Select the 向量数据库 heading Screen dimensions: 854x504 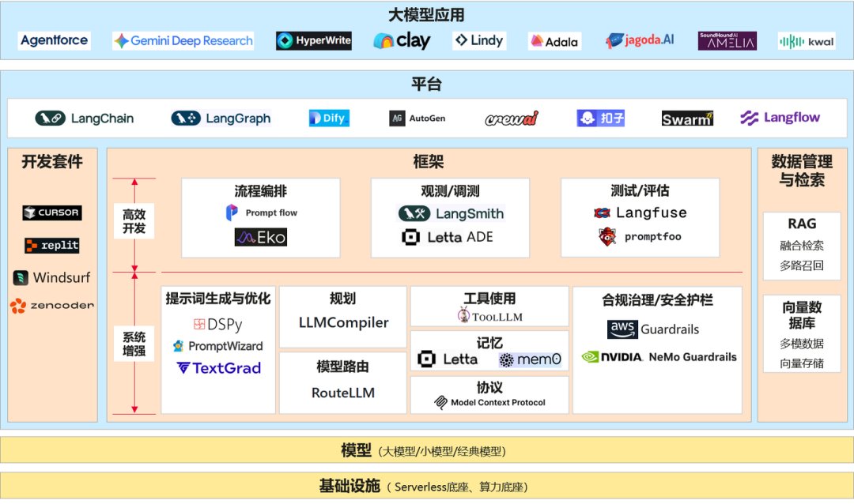[x=802, y=315]
